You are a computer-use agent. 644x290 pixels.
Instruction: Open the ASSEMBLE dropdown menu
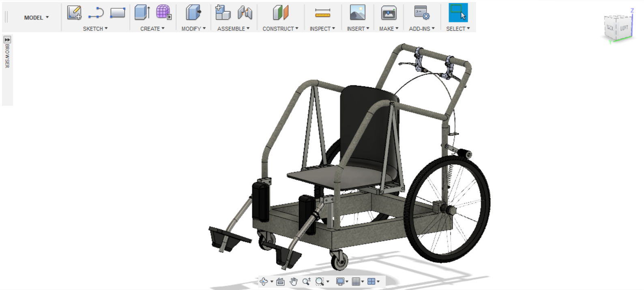pyautogui.click(x=233, y=29)
